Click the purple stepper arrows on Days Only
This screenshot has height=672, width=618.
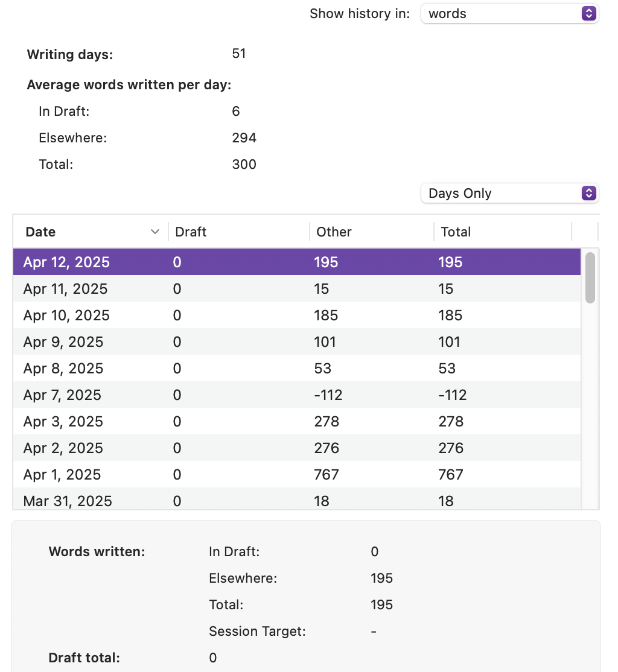point(589,193)
